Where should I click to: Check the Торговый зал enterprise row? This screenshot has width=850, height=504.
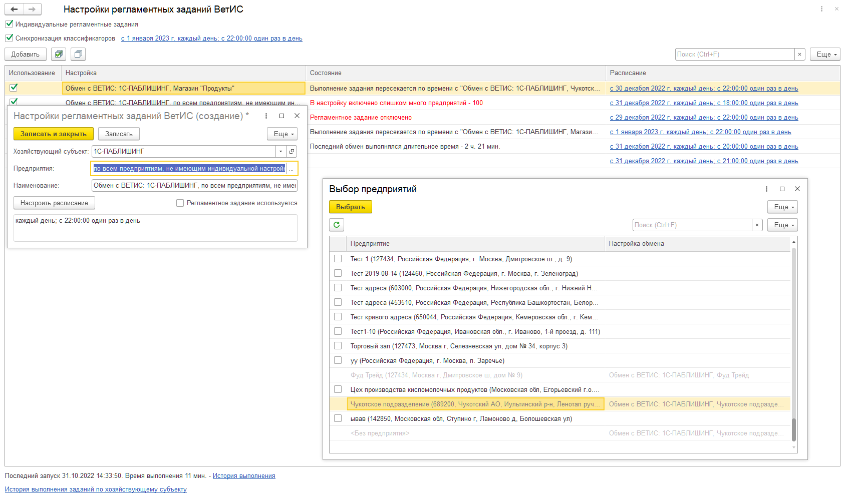click(x=338, y=346)
